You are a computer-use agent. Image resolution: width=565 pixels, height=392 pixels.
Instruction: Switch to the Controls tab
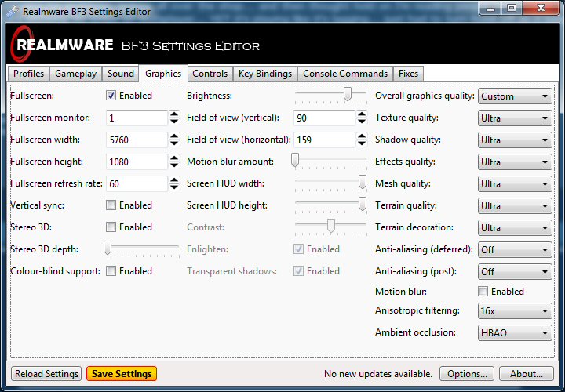point(210,74)
